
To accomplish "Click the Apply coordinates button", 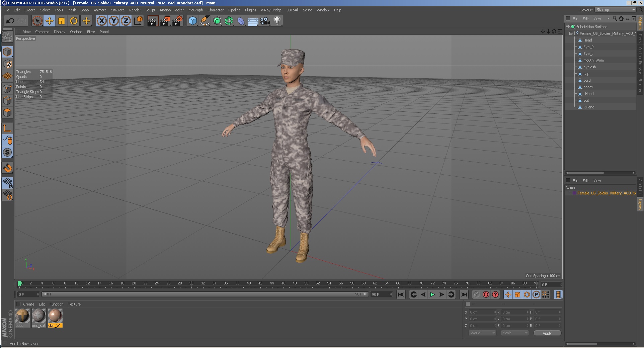I will pyautogui.click(x=547, y=333).
